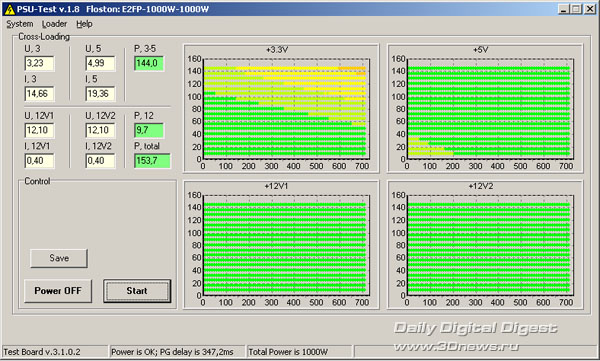The height and width of the screenshot is (361, 600).
Task: Click the +5V cross-loading chart
Action: pyautogui.click(x=485, y=108)
